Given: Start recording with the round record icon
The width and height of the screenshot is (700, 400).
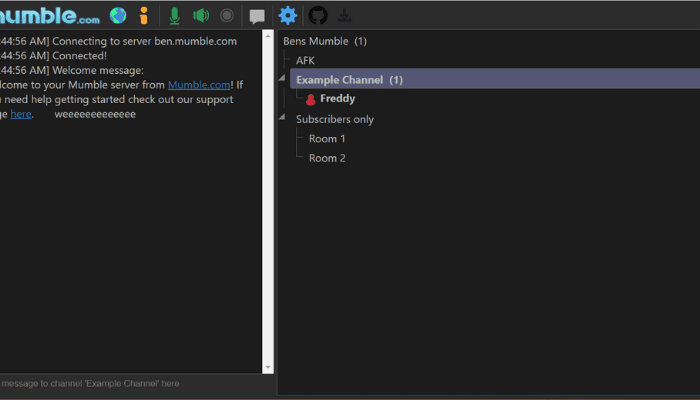Looking at the screenshot, I should pyautogui.click(x=227, y=16).
